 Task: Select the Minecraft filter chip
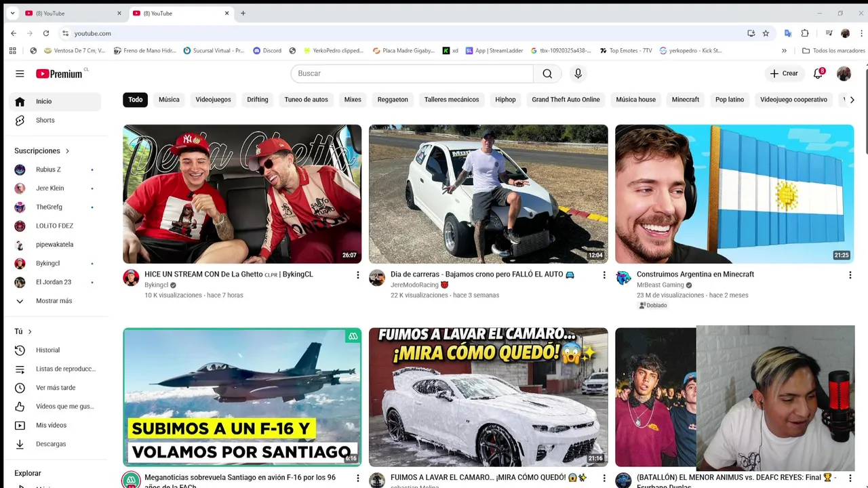pos(686,100)
